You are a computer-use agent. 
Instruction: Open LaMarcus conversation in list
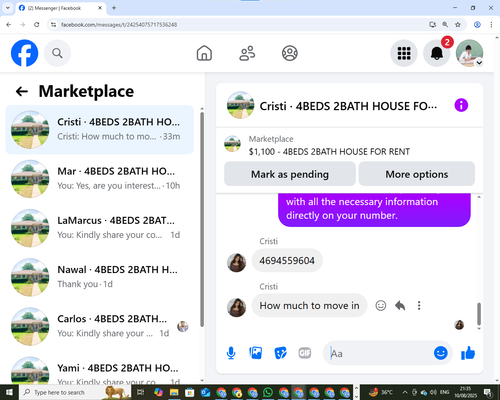point(100,228)
